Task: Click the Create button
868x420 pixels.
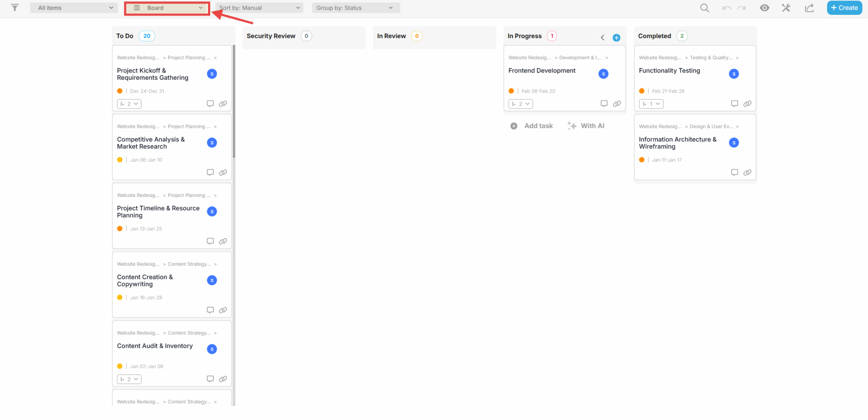Action: (844, 8)
